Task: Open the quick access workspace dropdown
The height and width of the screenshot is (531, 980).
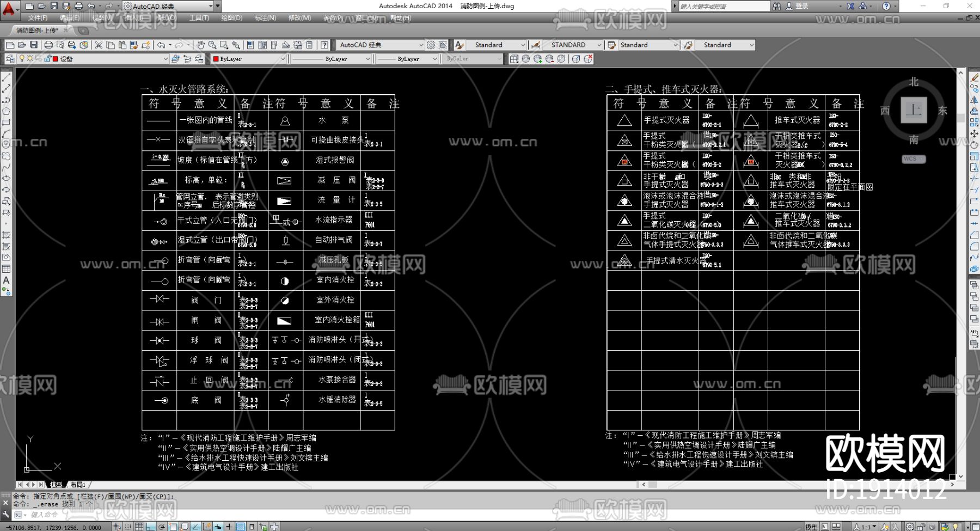Action: point(172,6)
